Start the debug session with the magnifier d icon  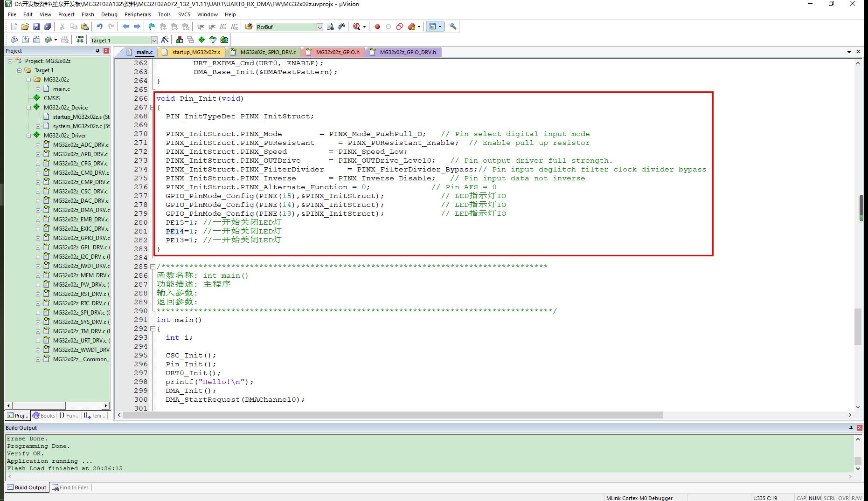[357, 27]
